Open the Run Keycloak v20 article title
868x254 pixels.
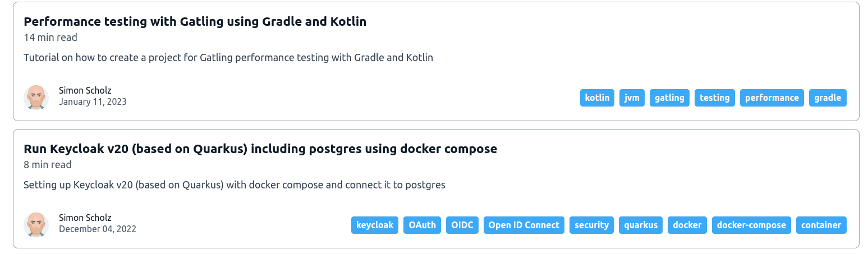[x=260, y=149]
